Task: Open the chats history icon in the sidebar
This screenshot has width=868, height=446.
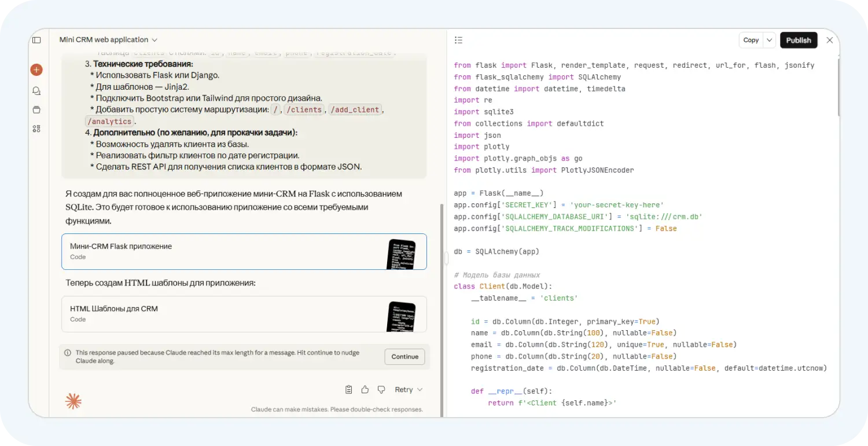Action: click(x=36, y=91)
